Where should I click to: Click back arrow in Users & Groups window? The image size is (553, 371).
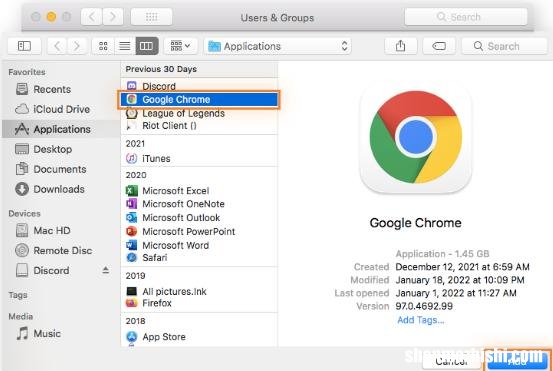pos(92,17)
